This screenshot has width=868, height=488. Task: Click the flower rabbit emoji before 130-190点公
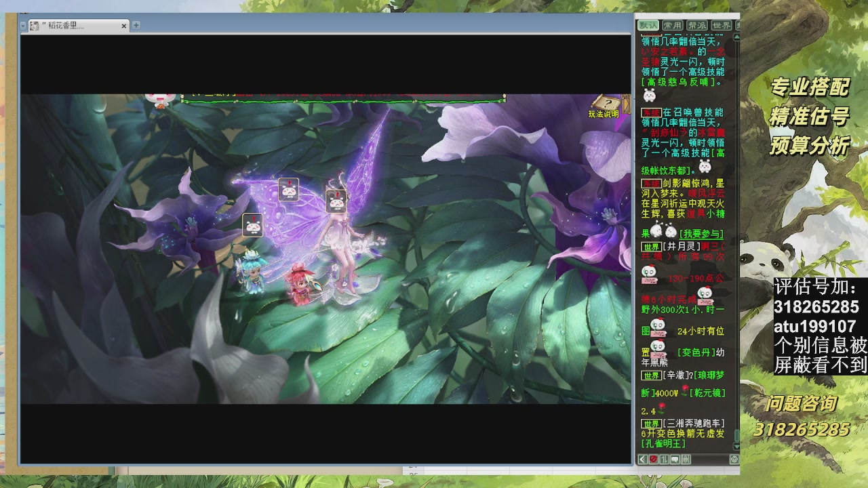click(x=650, y=274)
